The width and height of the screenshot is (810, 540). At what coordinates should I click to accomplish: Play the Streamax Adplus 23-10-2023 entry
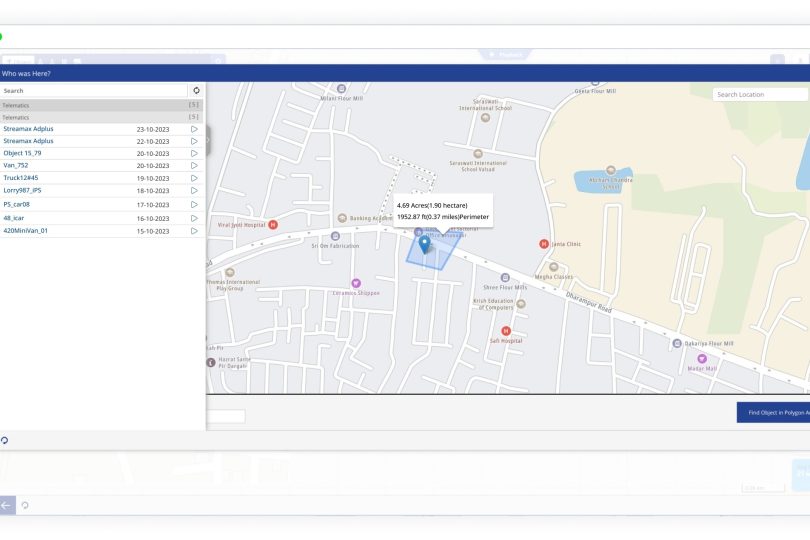click(194, 129)
